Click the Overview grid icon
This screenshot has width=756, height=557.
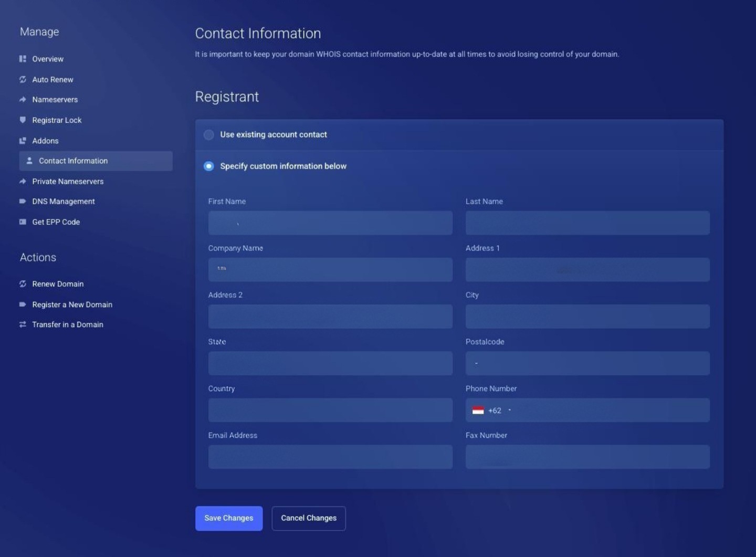click(x=23, y=59)
